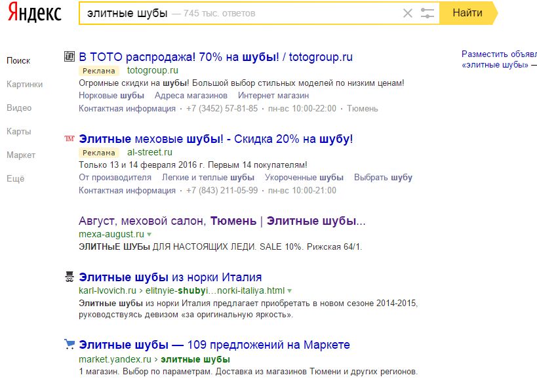Open the Маркет tab
The image size is (537, 392).
pyautogui.click(x=21, y=155)
